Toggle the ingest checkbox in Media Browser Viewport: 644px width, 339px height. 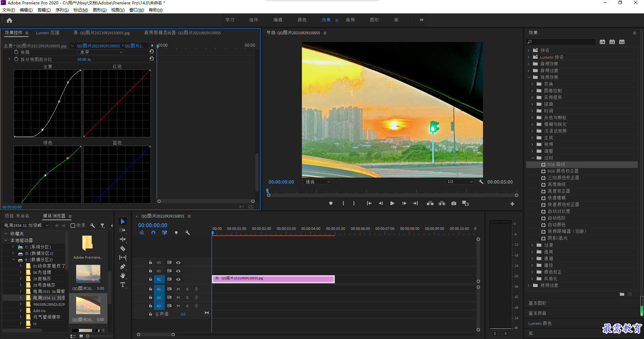(x=73, y=226)
